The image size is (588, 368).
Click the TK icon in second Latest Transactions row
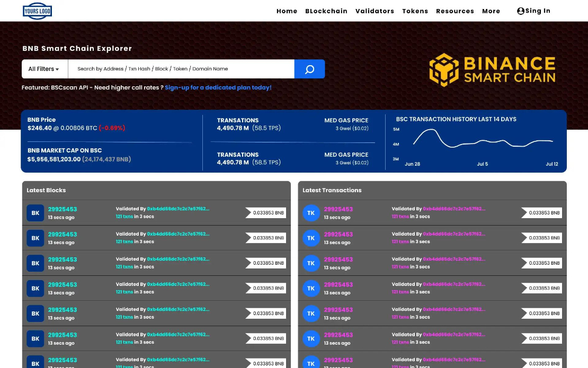pos(311,238)
